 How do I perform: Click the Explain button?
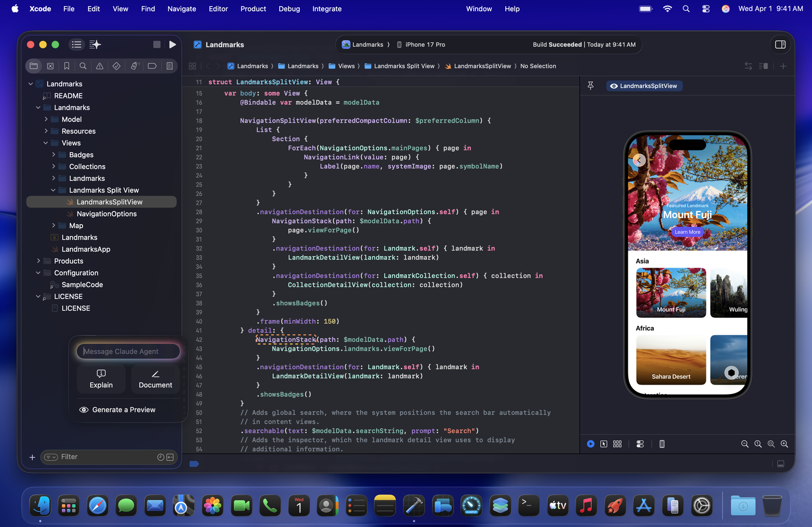pyautogui.click(x=101, y=379)
